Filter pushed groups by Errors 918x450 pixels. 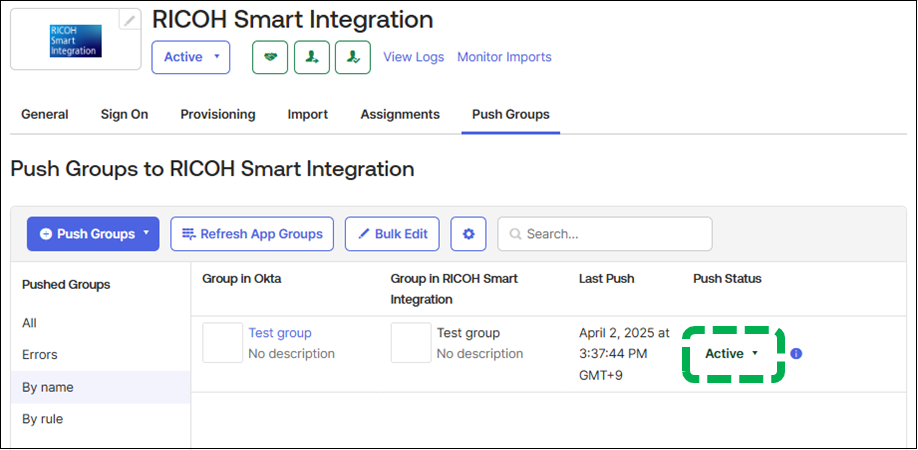pos(40,355)
